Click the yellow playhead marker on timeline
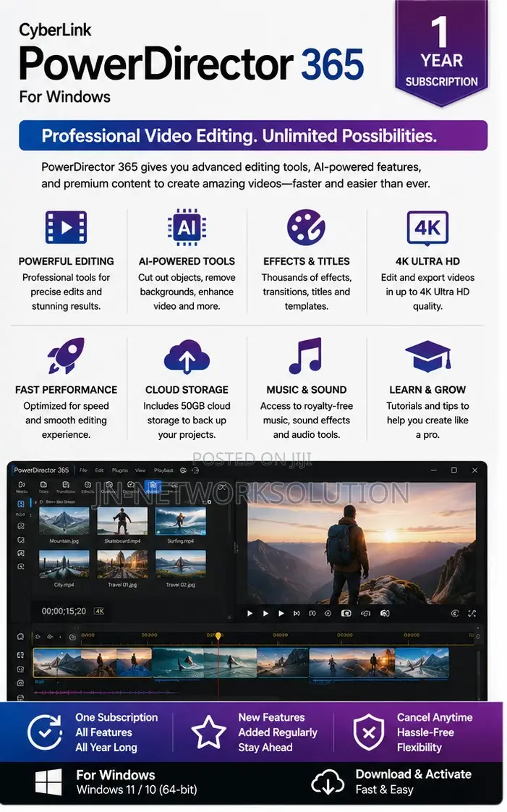This screenshot has height=812, width=507. click(x=218, y=635)
